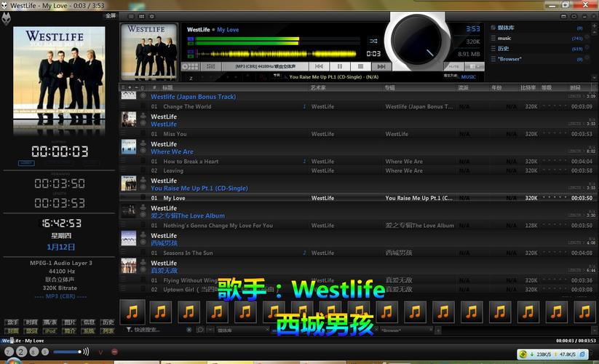Click the red V icon
Viewport: 599px width, 364px height.
click(100, 352)
